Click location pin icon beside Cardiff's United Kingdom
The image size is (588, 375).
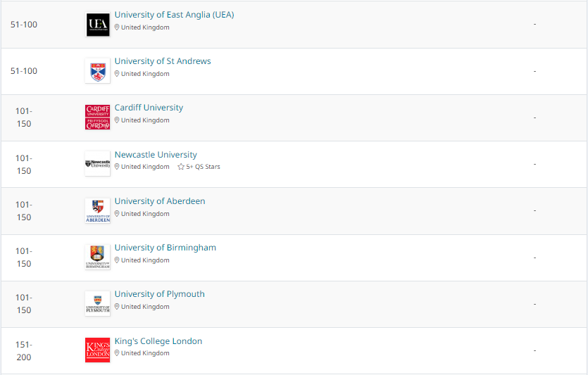click(x=117, y=120)
